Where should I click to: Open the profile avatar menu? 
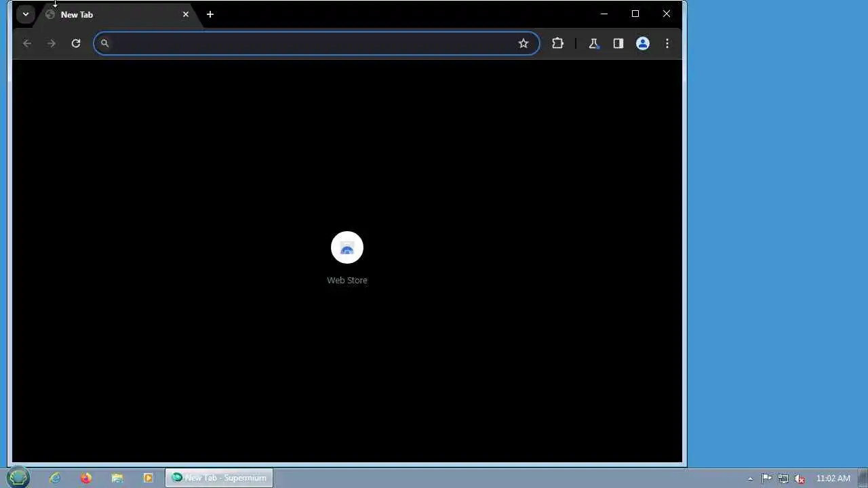click(643, 43)
